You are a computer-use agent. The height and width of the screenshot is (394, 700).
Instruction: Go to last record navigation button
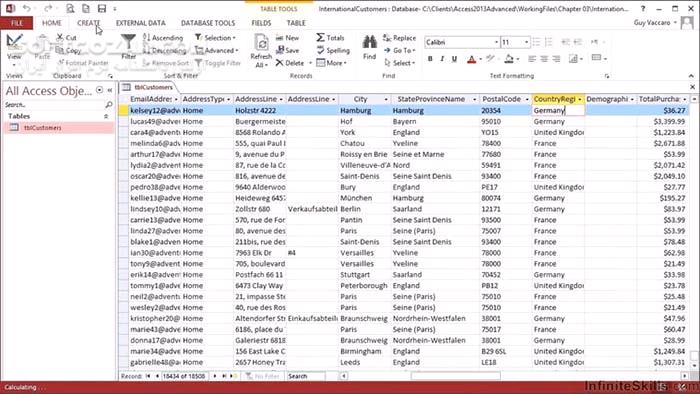[224, 376]
